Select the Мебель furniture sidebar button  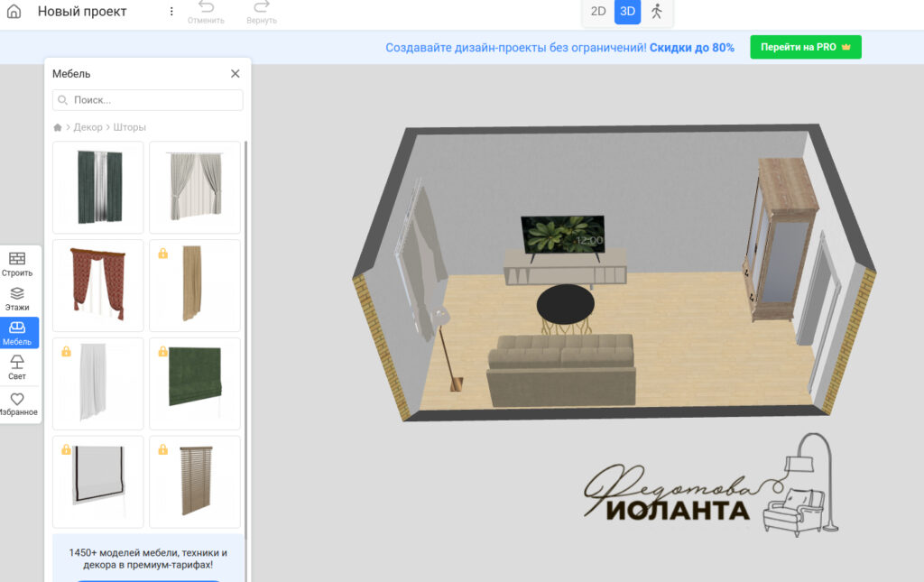(x=18, y=333)
